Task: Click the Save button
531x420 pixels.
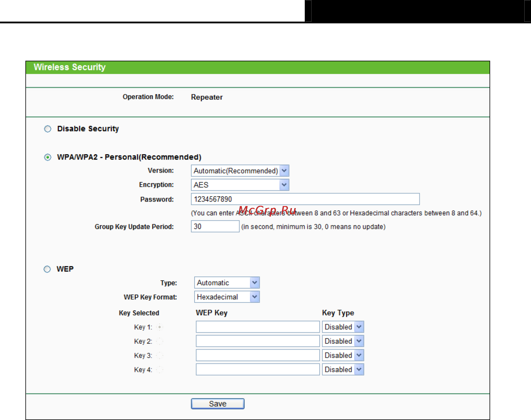Action: pos(218,404)
